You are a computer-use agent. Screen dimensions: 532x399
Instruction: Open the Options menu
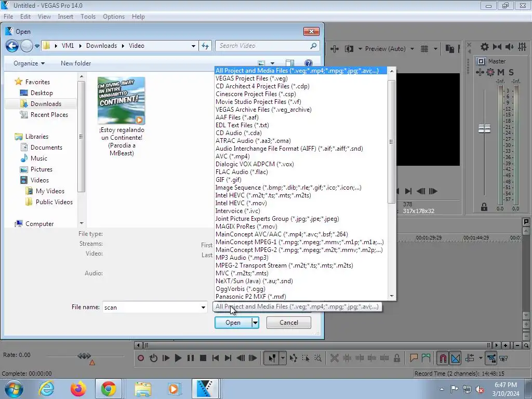coord(114,16)
